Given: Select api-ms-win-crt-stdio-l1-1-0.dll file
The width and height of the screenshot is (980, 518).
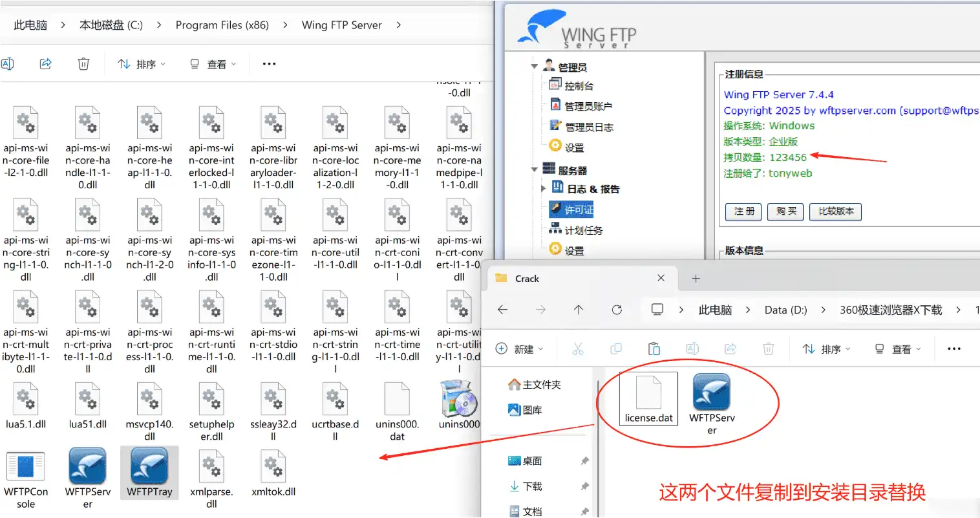Looking at the screenshot, I should coord(273,327).
